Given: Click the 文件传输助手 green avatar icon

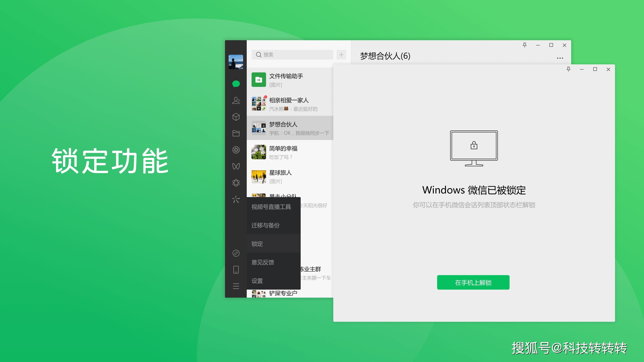Looking at the screenshot, I should click(x=258, y=80).
